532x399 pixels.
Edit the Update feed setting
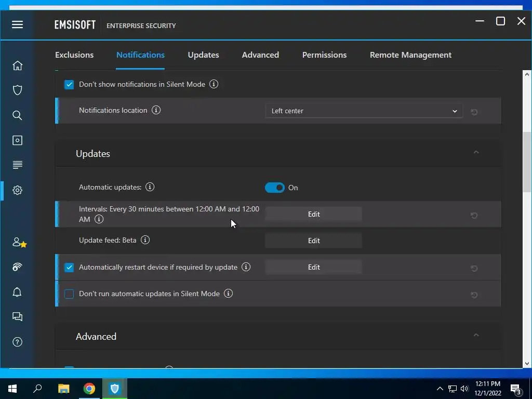coord(313,241)
